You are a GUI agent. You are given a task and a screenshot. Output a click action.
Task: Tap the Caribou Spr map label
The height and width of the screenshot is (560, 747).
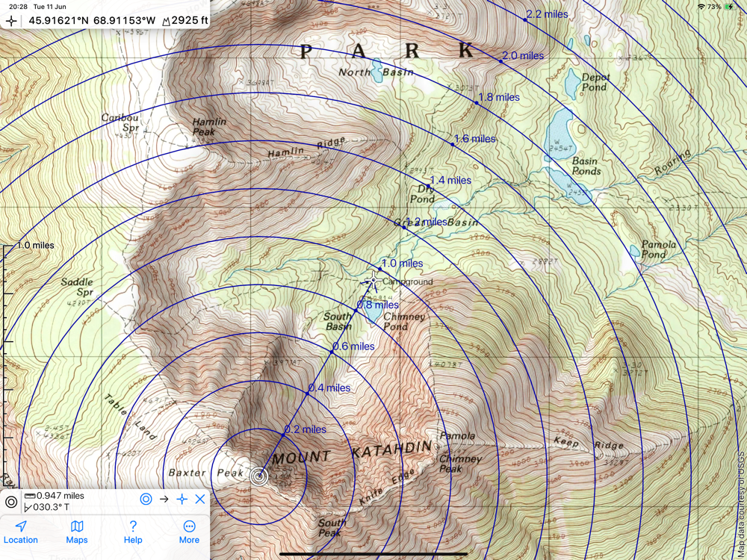[120, 123]
